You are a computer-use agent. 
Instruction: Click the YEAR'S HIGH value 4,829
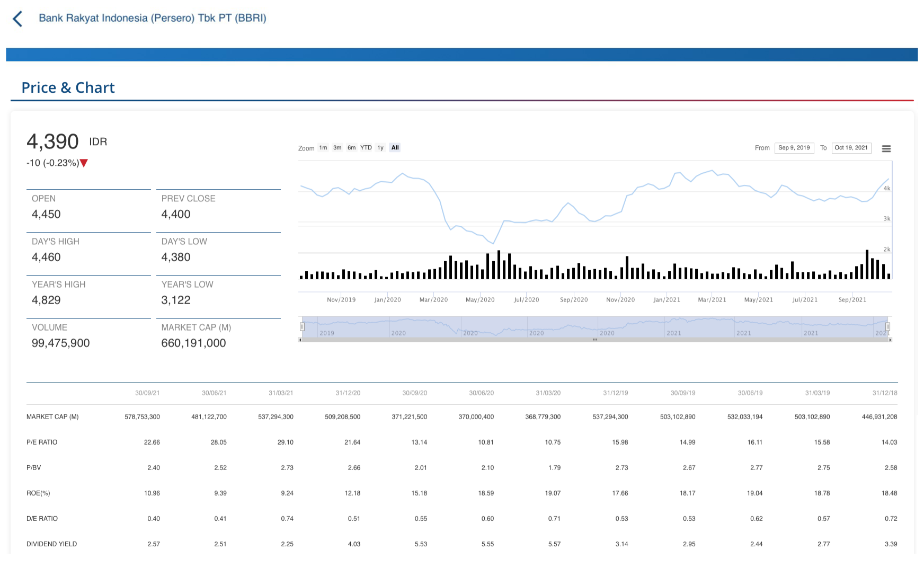(46, 300)
